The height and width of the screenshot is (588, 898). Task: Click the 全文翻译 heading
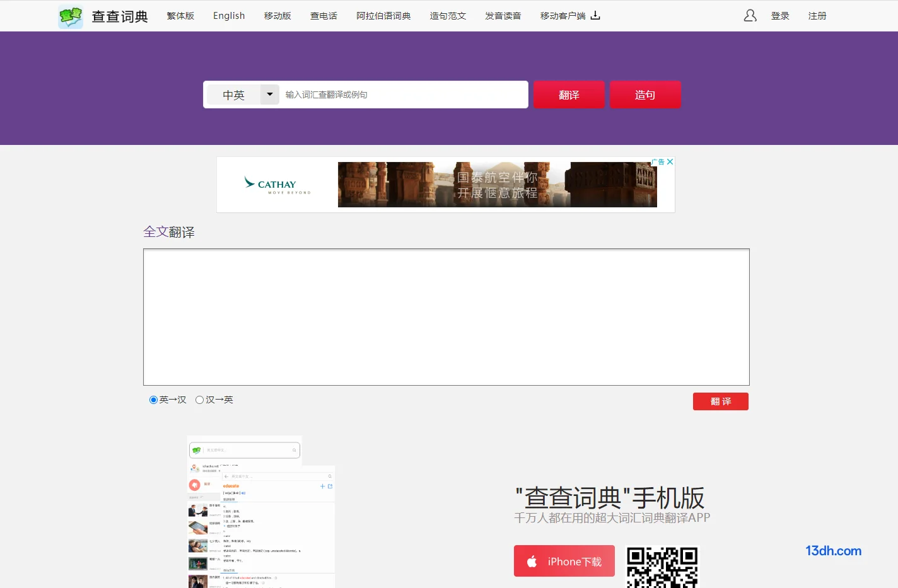(169, 232)
